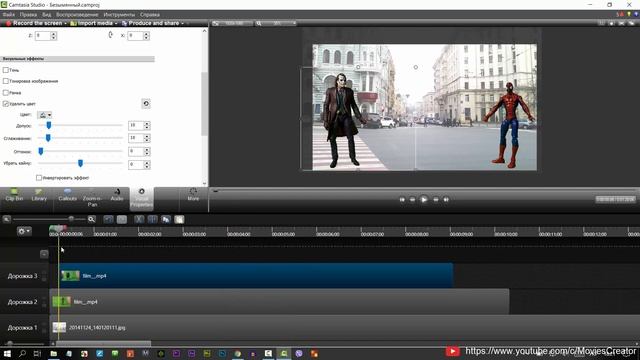
Task: Enable the Тень (shadow) checkbox
Action: tap(6, 70)
